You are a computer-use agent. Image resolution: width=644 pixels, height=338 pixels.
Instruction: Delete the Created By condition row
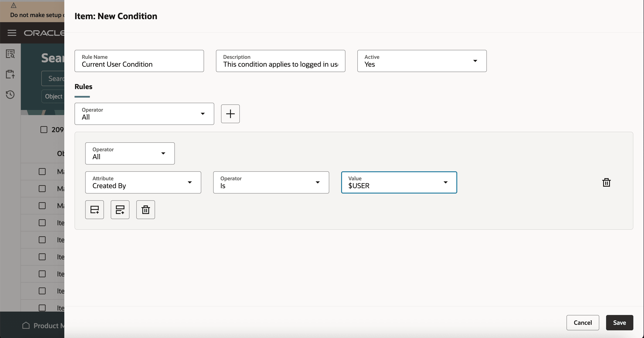[606, 182]
